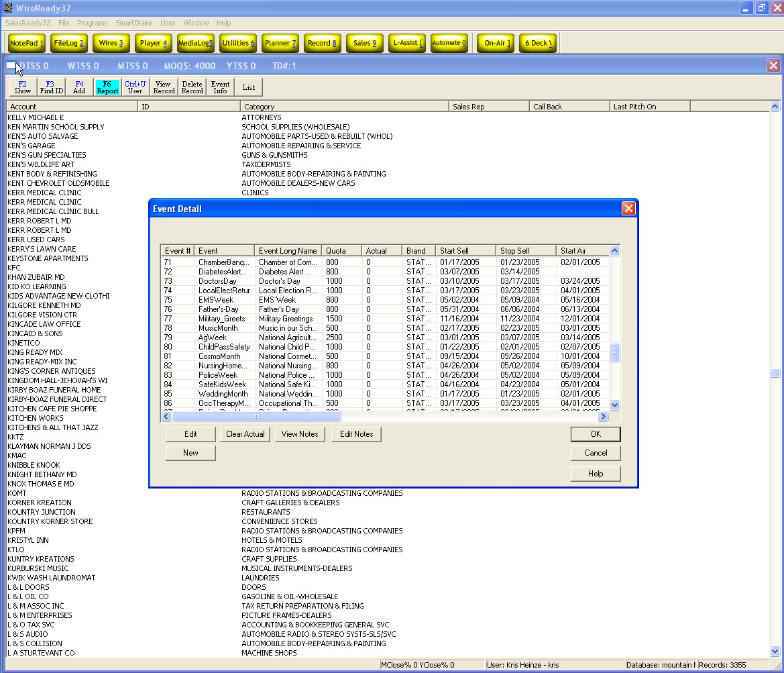Open the Planner 7 module
Image resolution: width=784 pixels, height=673 pixels.
coord(280,43)
